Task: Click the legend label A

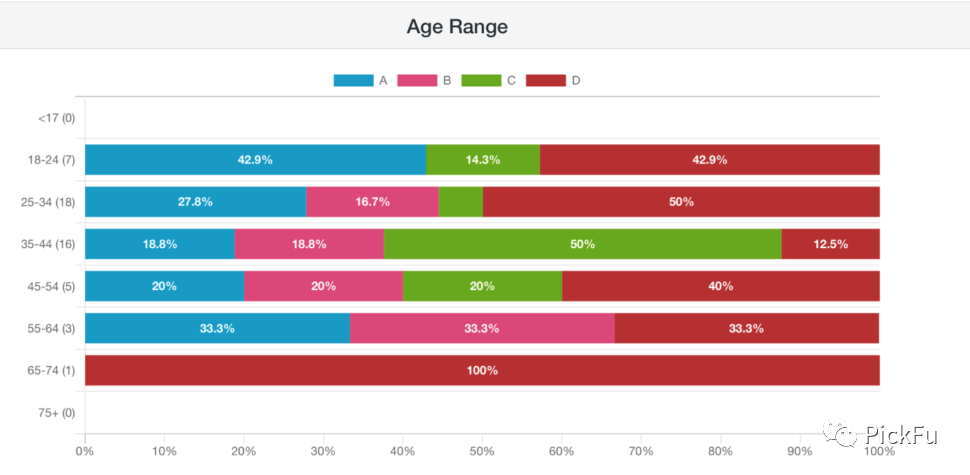Action: pos(384,80)
